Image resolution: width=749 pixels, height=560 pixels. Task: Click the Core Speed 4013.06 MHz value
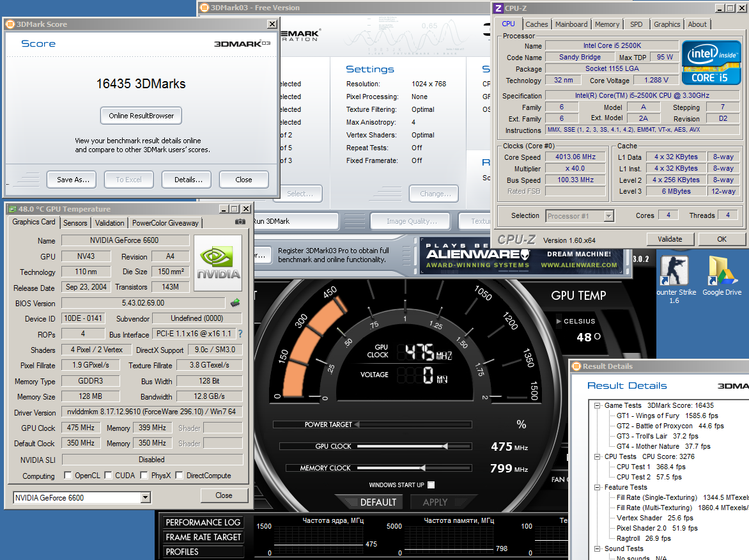(575, 157)
